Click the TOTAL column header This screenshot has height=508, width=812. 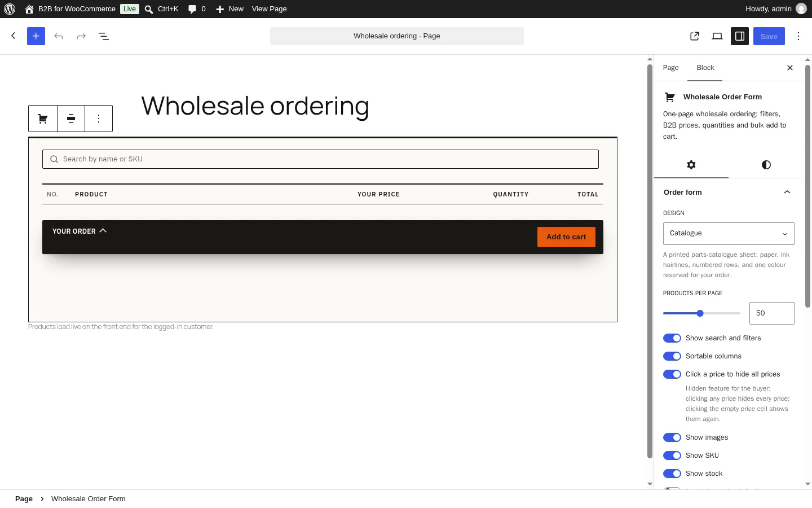coord(588,194)
